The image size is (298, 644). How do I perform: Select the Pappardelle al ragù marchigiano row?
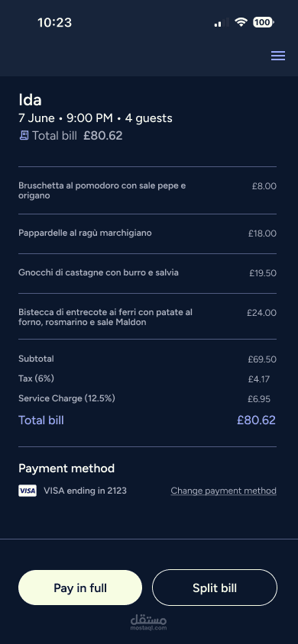pyautogui.click(x=147, y=233)
